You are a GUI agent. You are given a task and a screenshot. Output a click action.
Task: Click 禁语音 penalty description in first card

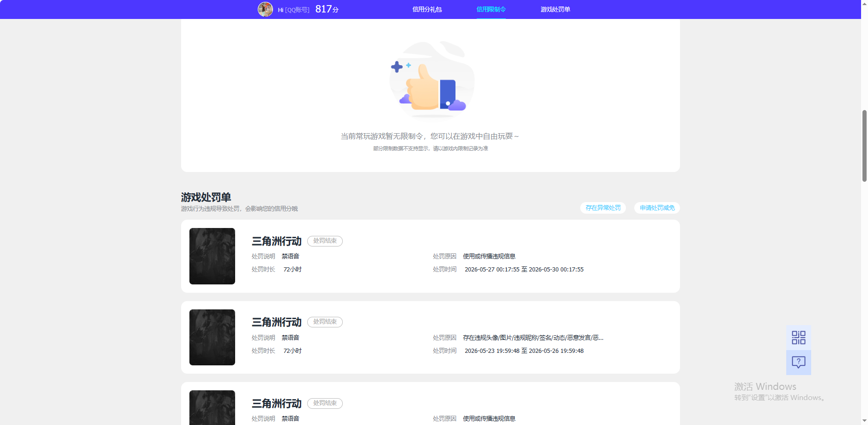click(x=291, y=257)
